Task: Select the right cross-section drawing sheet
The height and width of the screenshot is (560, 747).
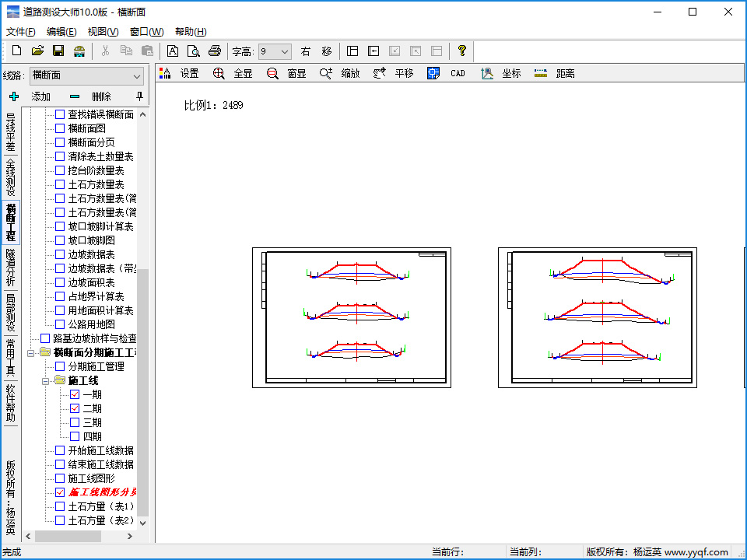Action: pos(598,317)
